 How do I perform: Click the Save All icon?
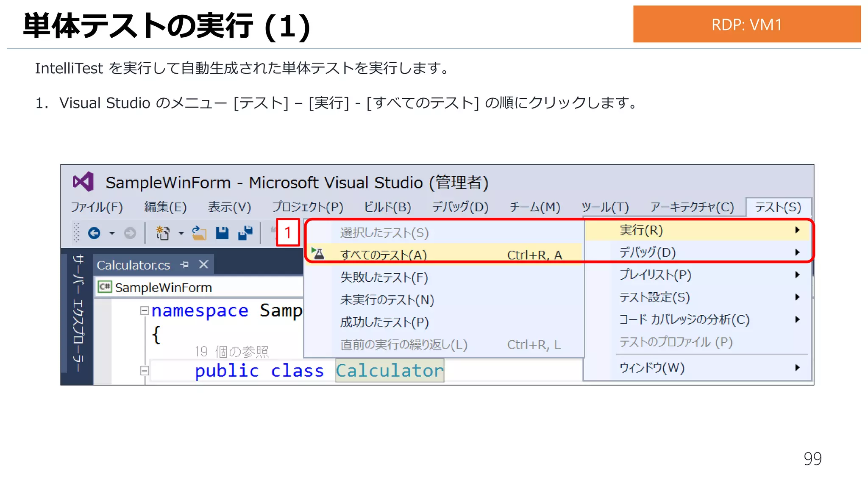pyautogui.click(x=245, y=233)
